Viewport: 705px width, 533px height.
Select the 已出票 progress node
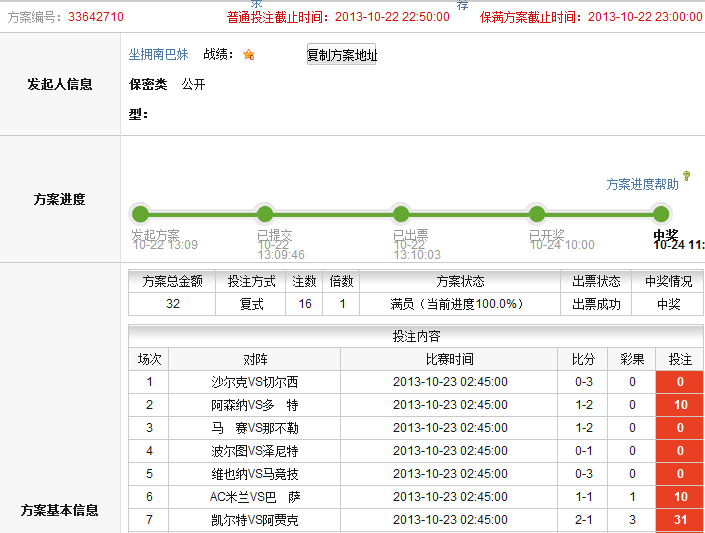401,214
